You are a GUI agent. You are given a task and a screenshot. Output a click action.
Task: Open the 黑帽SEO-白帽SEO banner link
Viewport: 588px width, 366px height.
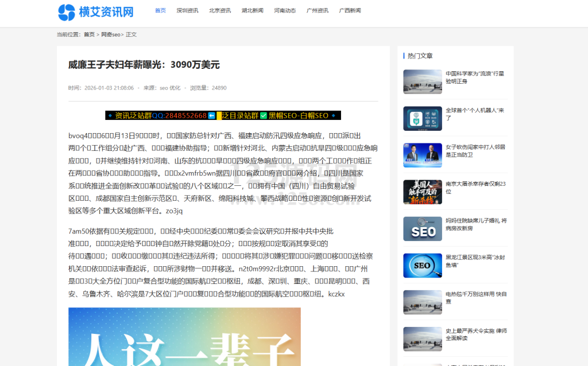click(299, 115)
